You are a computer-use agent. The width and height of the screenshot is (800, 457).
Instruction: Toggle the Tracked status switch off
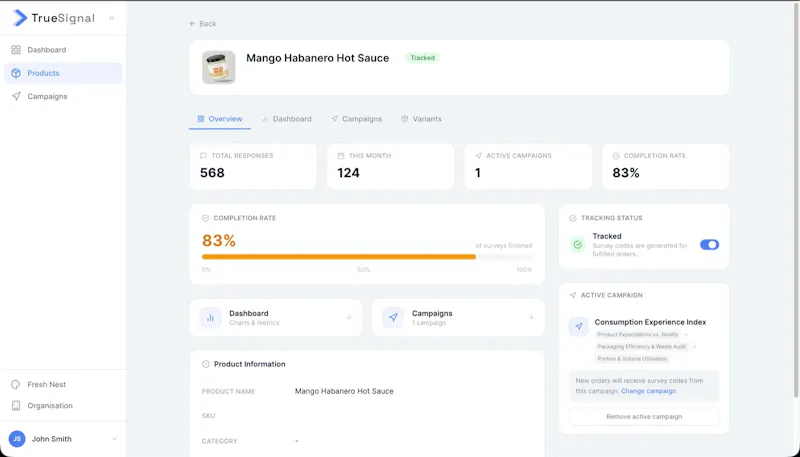click(709, 245)
